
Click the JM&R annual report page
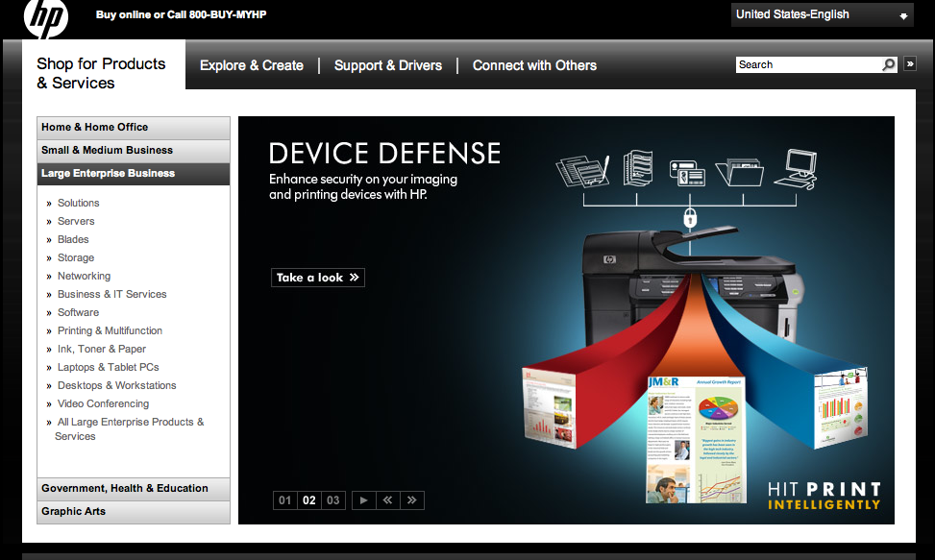tap(696, 440)
